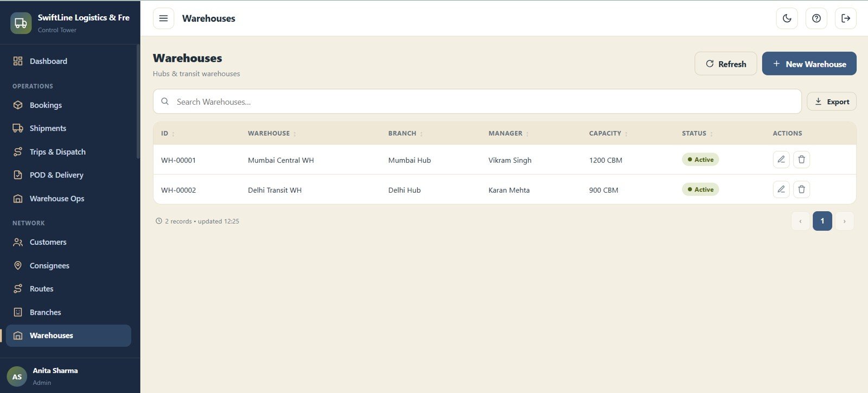Toggle the sidebar hamburger menu
The width and height of the screenshot is (868, 393).
pos(163,18)
